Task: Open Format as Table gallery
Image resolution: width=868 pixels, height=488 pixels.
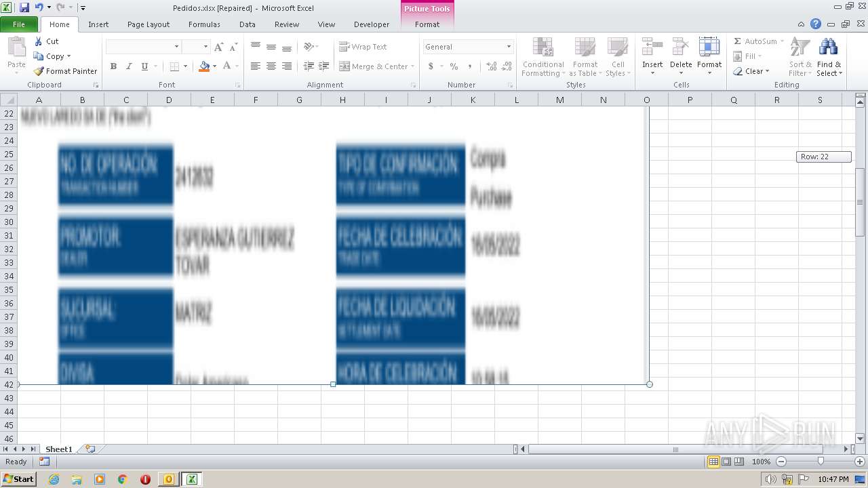Action: point(585,58)
